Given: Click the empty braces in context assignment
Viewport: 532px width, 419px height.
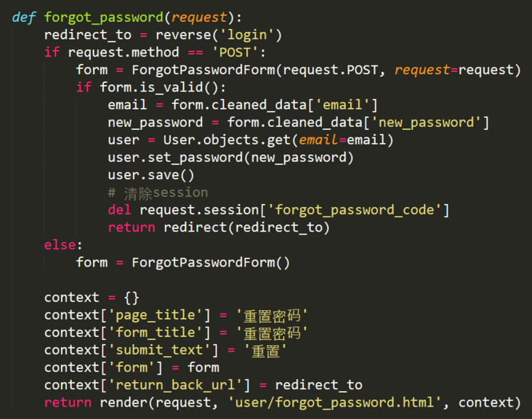Looking at the screenshot, I should 131,297.
